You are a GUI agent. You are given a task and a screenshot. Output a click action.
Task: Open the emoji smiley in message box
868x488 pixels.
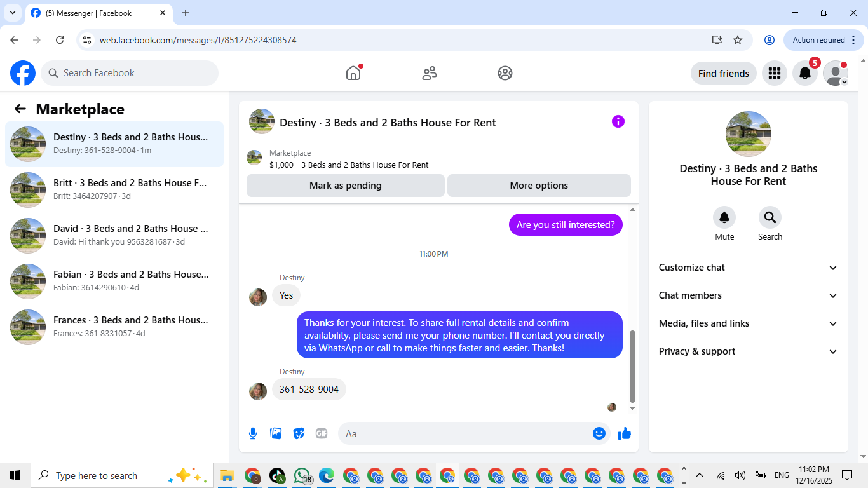click(599, 433)
